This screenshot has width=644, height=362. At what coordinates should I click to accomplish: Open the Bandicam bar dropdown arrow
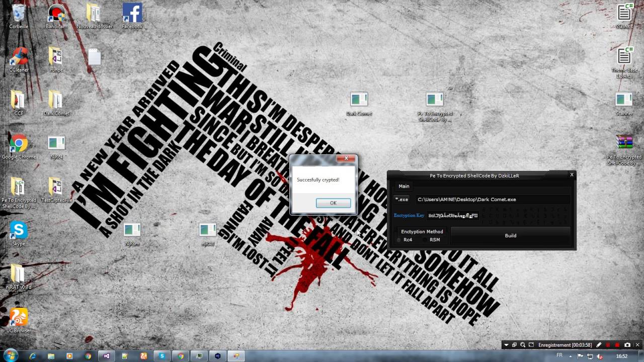coord(506,345)
